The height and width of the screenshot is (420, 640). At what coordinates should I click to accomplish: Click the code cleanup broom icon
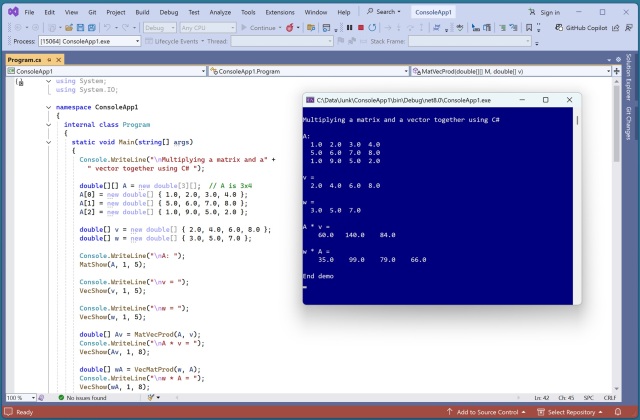tap(151, 397)
